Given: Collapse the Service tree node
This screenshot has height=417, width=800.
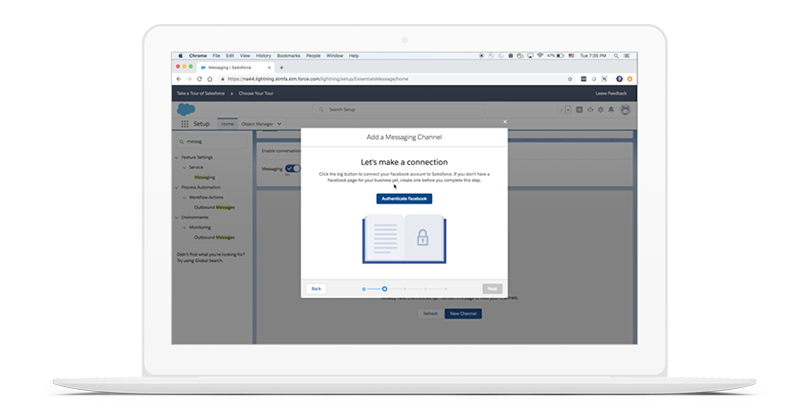Looking at the screenshot, I should pyautogui.click(x=185, y=167).
